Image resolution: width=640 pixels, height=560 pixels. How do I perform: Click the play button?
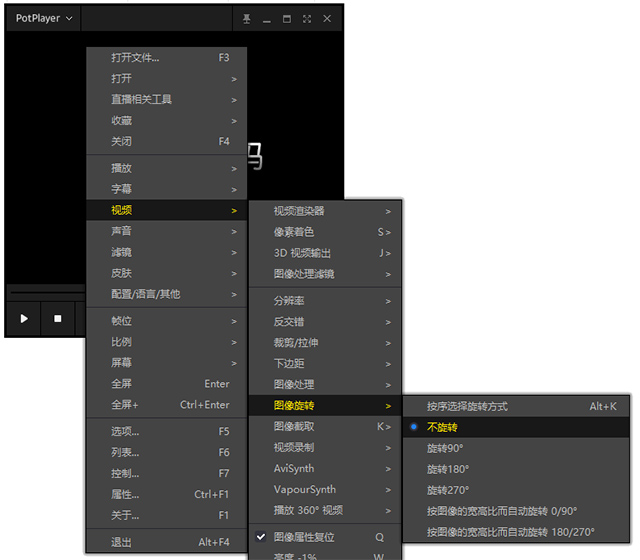tap(24, 318)
